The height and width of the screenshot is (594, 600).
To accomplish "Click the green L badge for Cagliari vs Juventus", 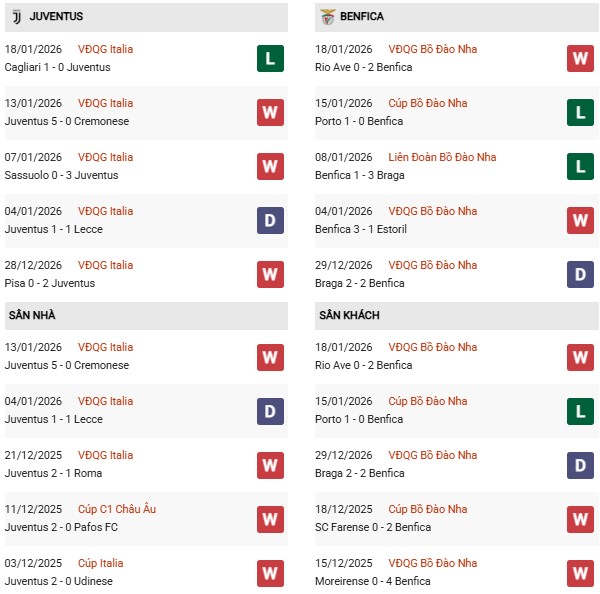I will click(x=270, y=58).
